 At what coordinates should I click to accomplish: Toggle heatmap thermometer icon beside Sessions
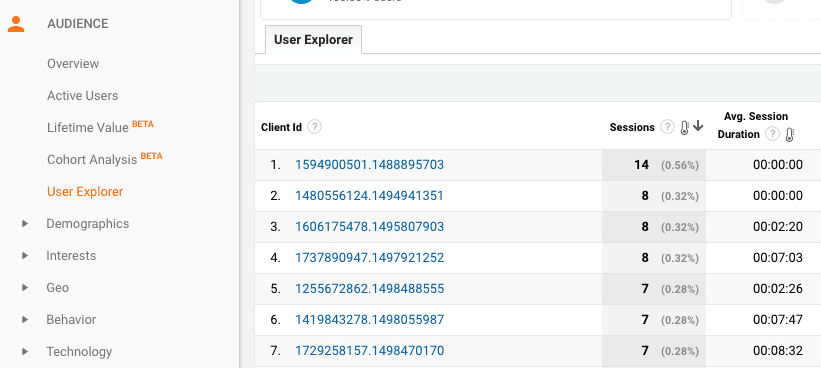click(x=684, y=127)
